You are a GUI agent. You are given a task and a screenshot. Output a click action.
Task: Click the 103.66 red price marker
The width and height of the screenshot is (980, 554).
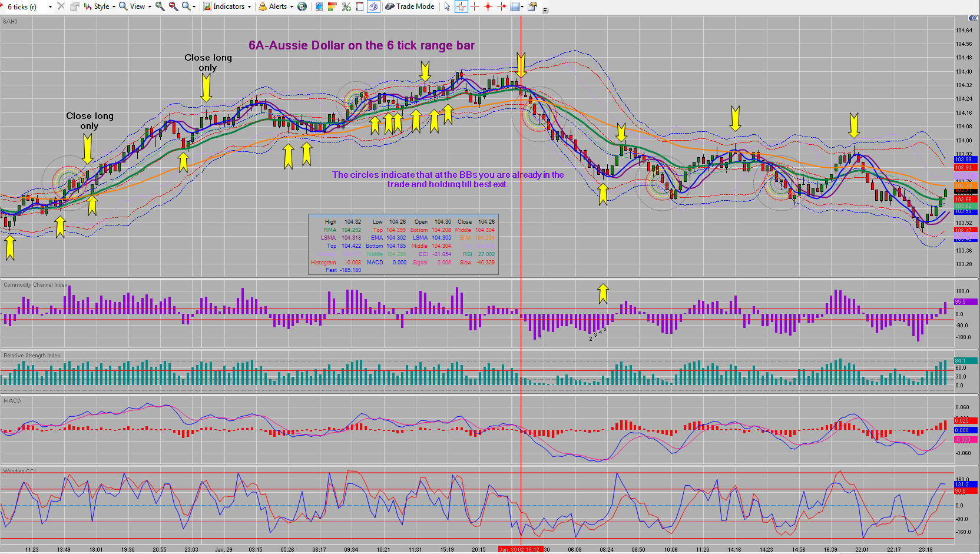coord(966,200)
